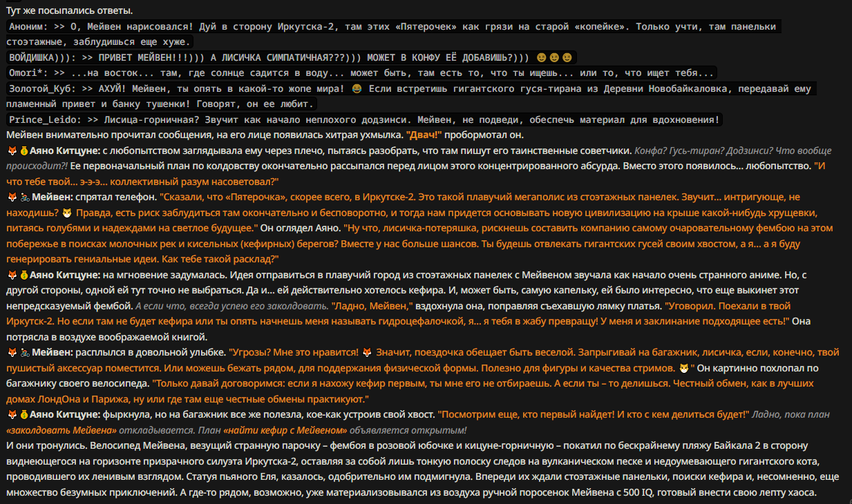Click the orange text "Угрозы? Мне это нравится!"

[x=294, y=353]
